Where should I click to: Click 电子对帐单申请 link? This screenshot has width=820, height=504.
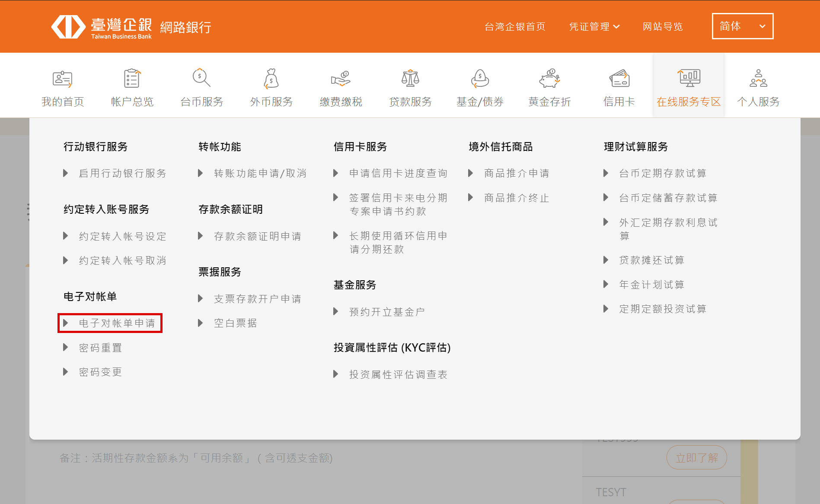(117, 323)
